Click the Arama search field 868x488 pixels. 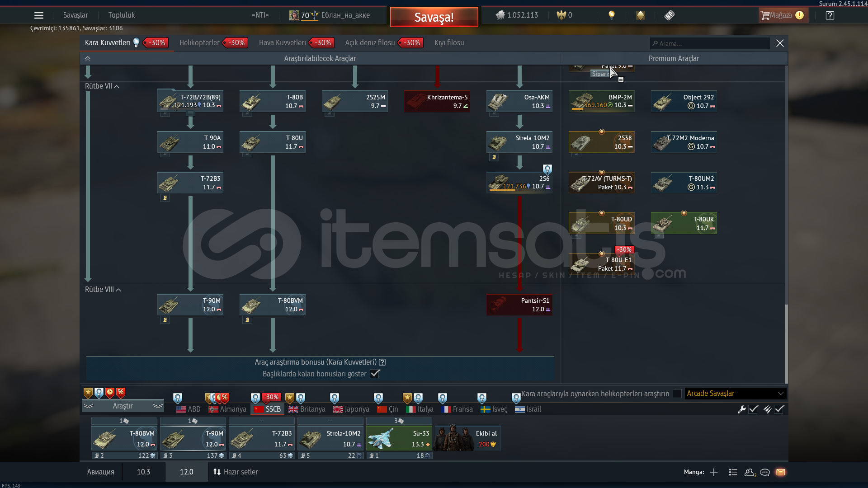(x=710, y=43)
